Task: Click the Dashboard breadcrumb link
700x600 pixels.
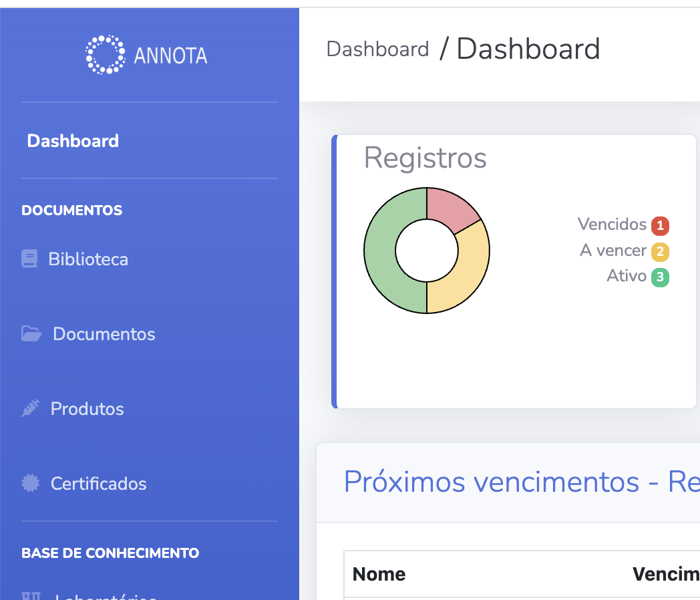Action: pyautogui.click(x=377, y=49)
